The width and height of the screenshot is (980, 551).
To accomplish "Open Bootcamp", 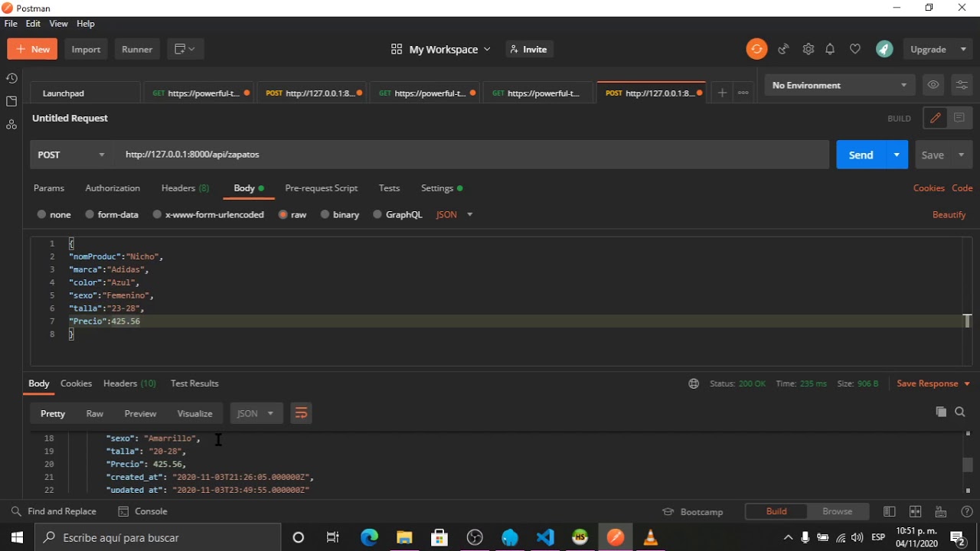I will [692, 511].
